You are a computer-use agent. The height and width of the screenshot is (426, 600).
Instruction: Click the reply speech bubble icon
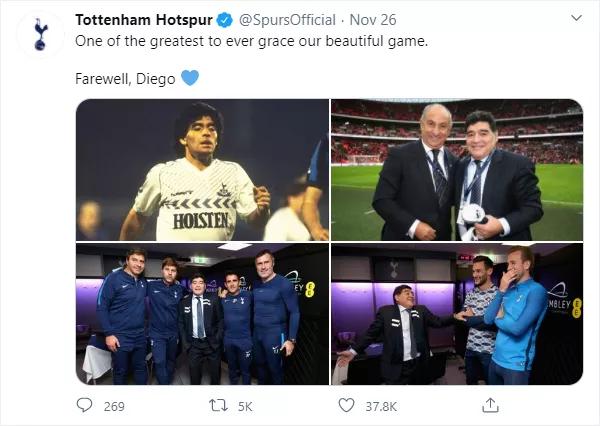[x=84, y=405]
